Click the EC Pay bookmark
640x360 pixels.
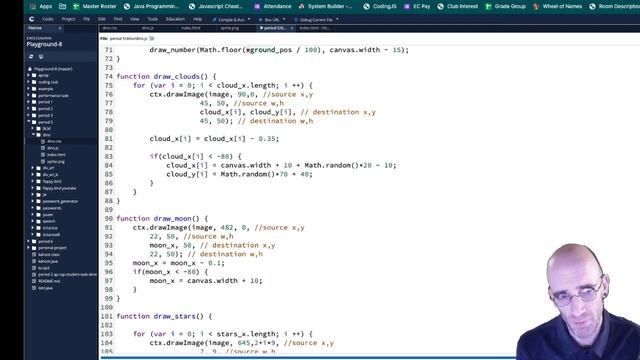tap(417, 7)
